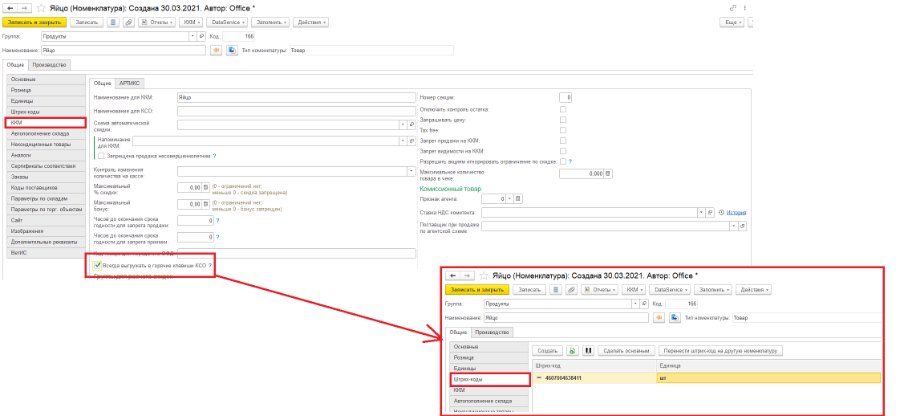Enable Запрещена продажа несовершеннолетним checkbox

[101, 156]
